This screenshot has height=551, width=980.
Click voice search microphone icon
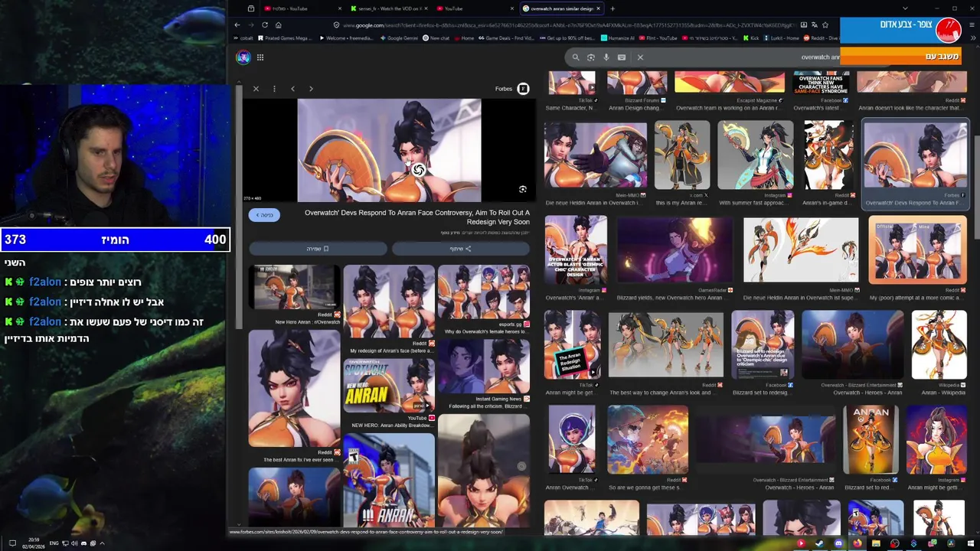606,57
